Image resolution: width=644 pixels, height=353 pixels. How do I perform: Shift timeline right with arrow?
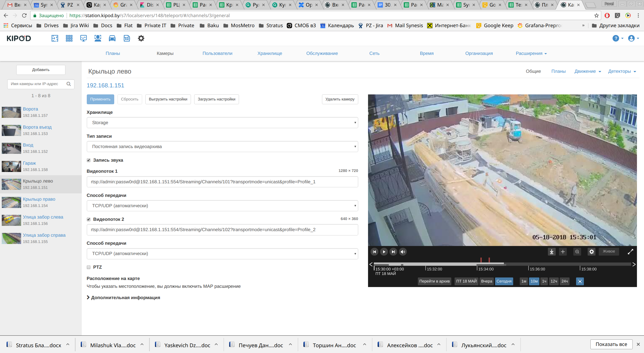[x=634, y=264]
